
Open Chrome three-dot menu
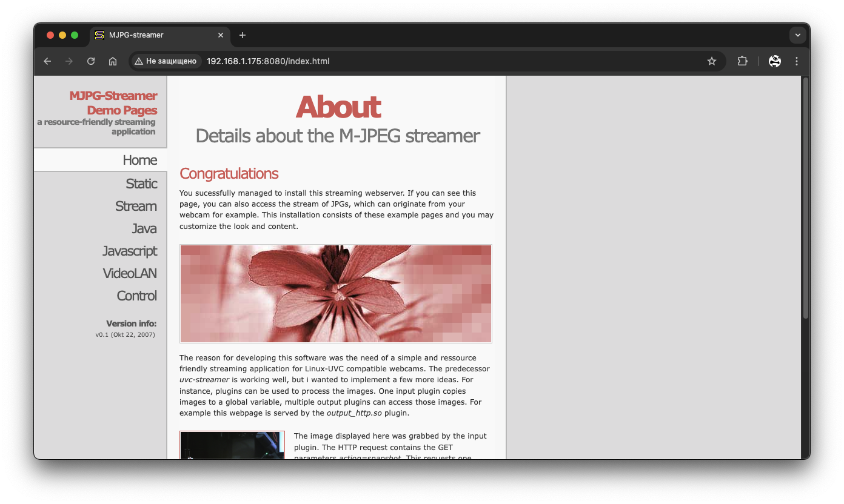tap(797, 61)
